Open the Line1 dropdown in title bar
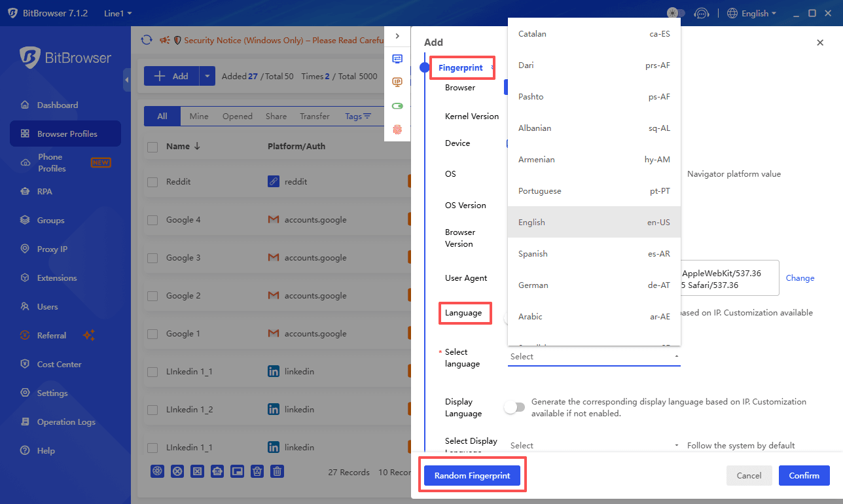Screen dimensions: 843x504 [x=118, y=13]
